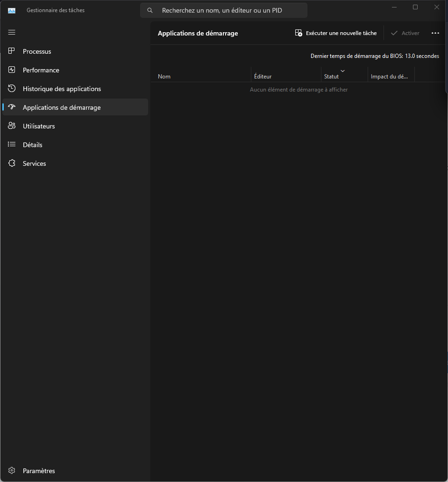This screenshot has width=448, height=482.
Task: Click the Utilisateurs people icon
Action: [12, 126]
